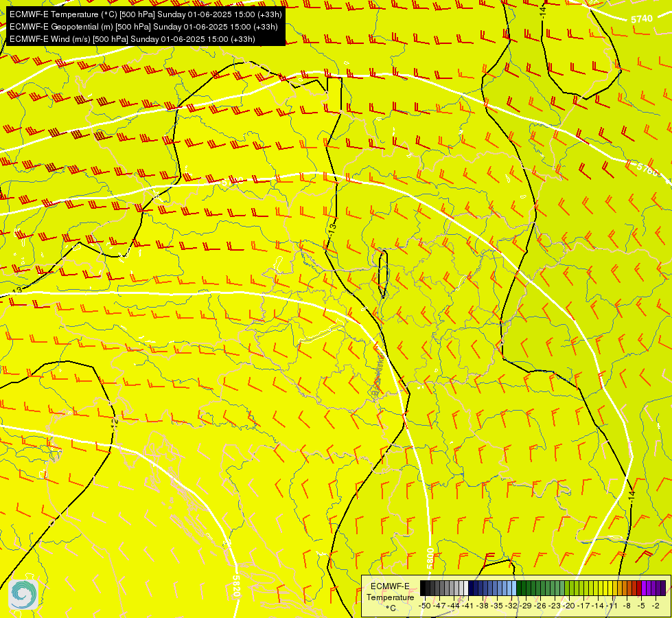
Task: Select the ECMWF-E Wind (m/s) title line
Action: (x=132, y=39)
